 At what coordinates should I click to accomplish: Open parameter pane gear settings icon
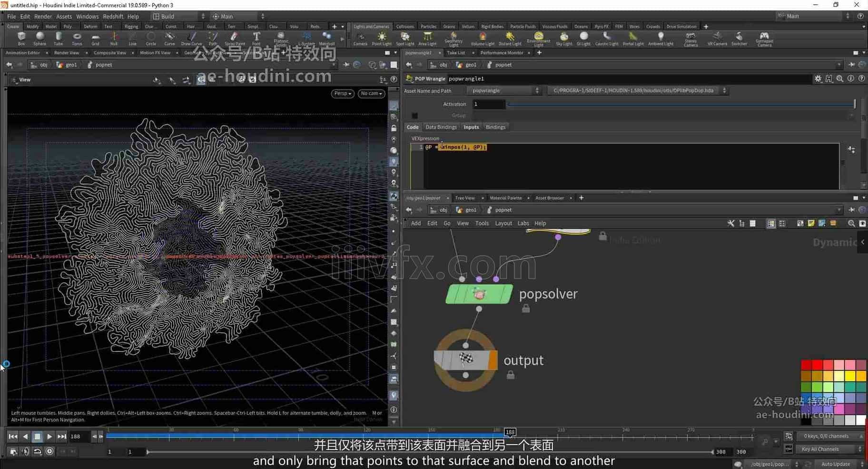coord(818,79)
